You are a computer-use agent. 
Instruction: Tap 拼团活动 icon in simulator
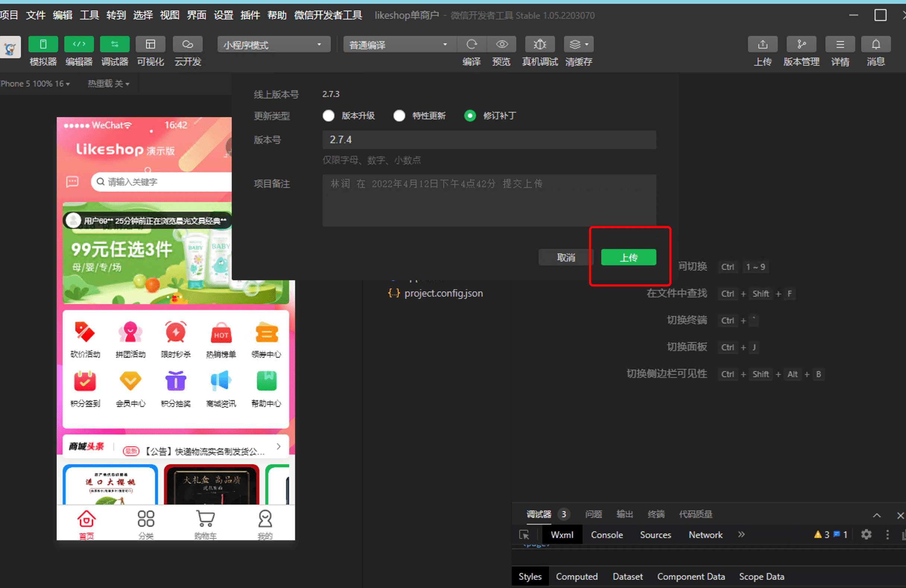pos(130,332)
